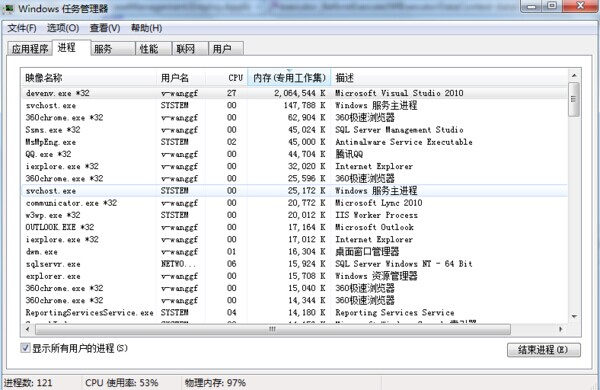This screenshot has height=390, width=600.
Task: Select the explorer.exe process
Action: pyautogui.click(x=295, y=276)
